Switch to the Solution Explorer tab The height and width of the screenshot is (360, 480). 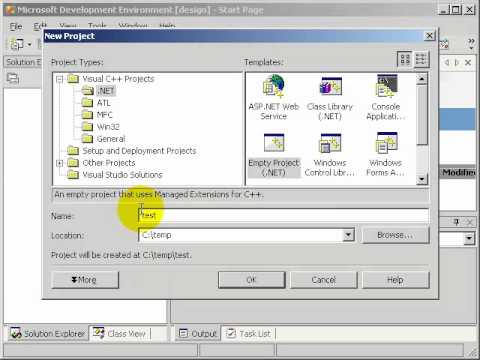click(47, 333)
